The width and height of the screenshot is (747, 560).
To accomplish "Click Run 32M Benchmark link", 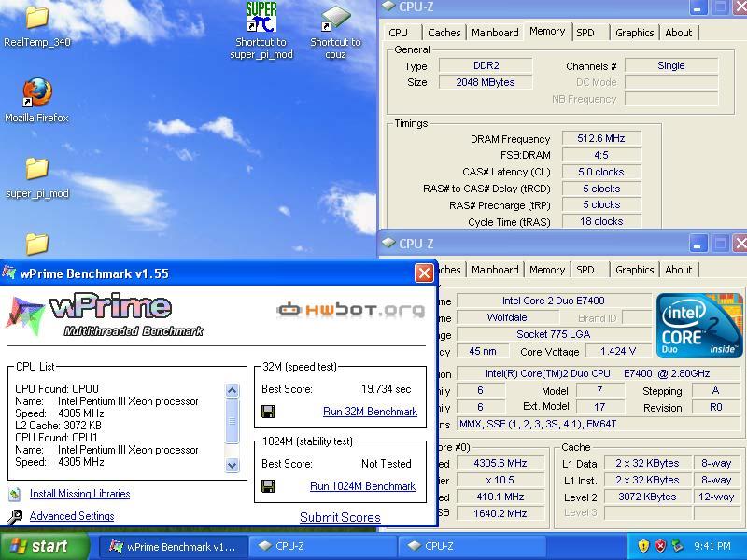I will coord(370,412).
